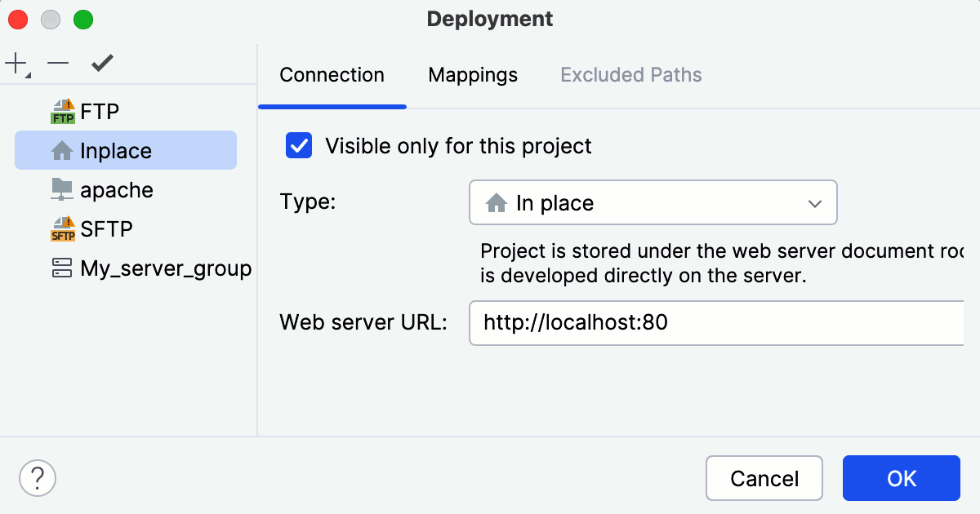Select the Inplace server name
This screenshot has width=980, height=514.
(116, 151)
